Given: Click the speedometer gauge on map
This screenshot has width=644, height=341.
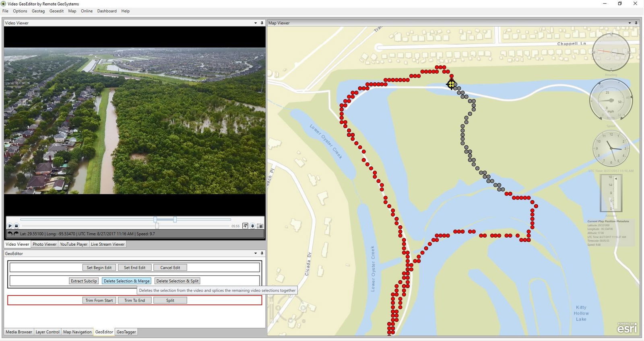Looking at the screenshot, I should tap(611, 100).
